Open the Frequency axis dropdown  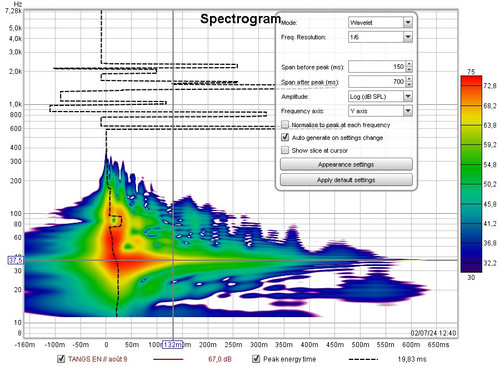[380, 111]
